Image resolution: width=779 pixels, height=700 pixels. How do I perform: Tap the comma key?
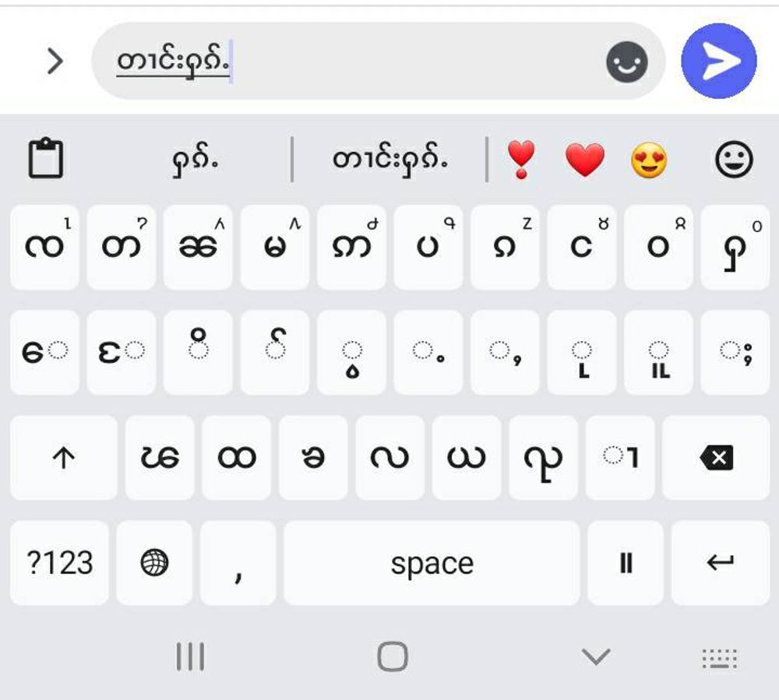click(238, 562)
